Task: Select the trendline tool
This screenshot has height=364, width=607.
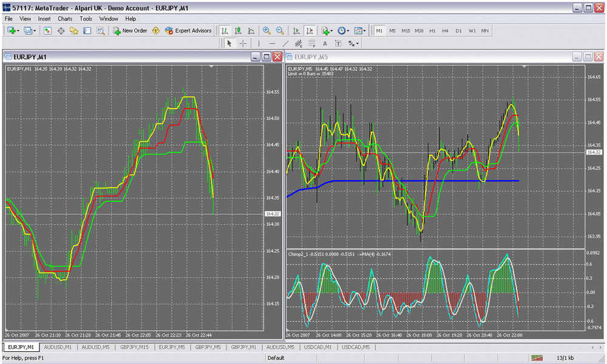Action: click(x=285, y=43)
